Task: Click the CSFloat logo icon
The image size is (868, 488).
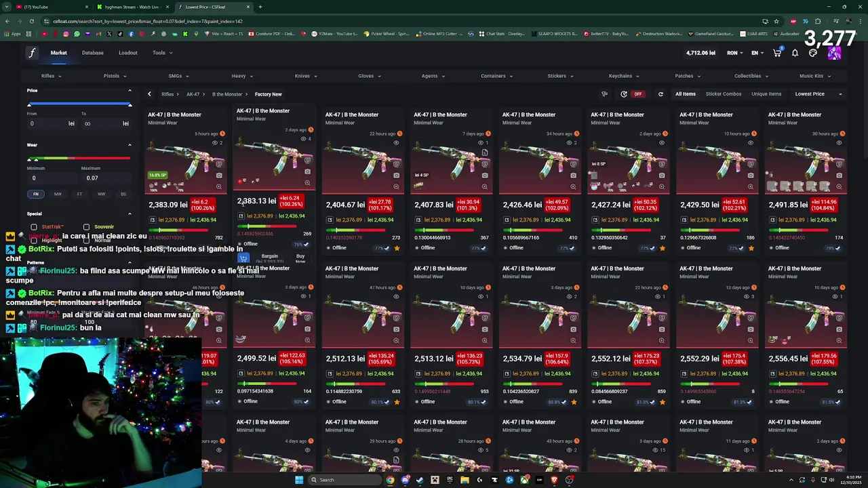Action: [x=32, y=53]
